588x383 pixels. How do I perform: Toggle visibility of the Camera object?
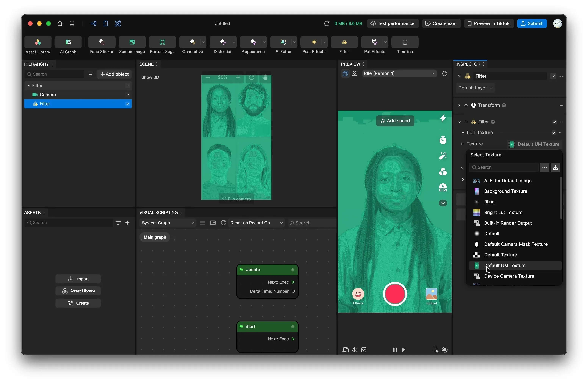127,95
